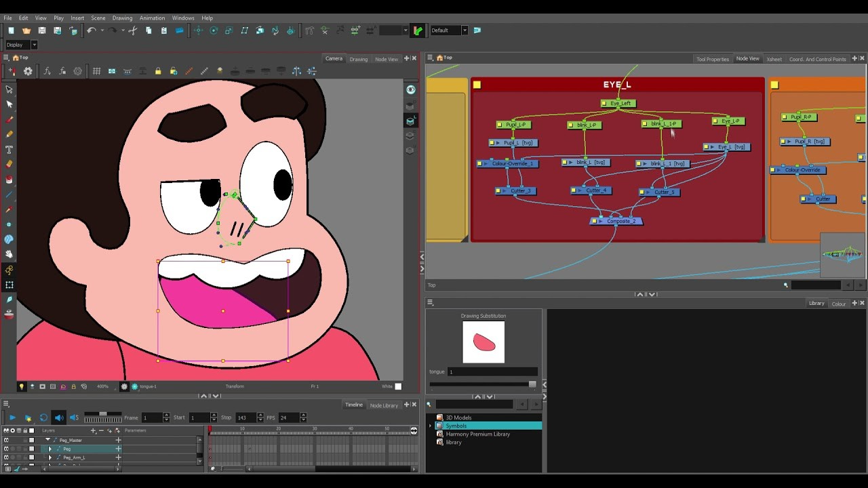Collapse the Peg_Master layer
Image resolution: width=868 pixels, height=488 pixels.
pyautogui.click(x=48, y=440)
